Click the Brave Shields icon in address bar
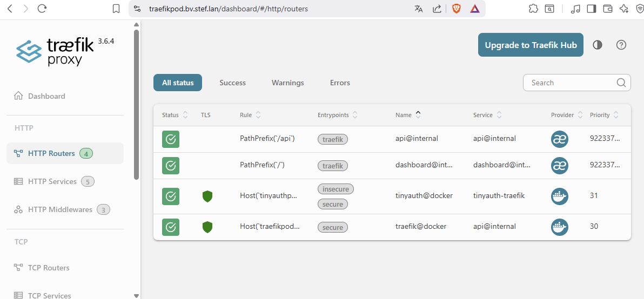The height and width of the screenshot is (299, 644). pos(457,9)
